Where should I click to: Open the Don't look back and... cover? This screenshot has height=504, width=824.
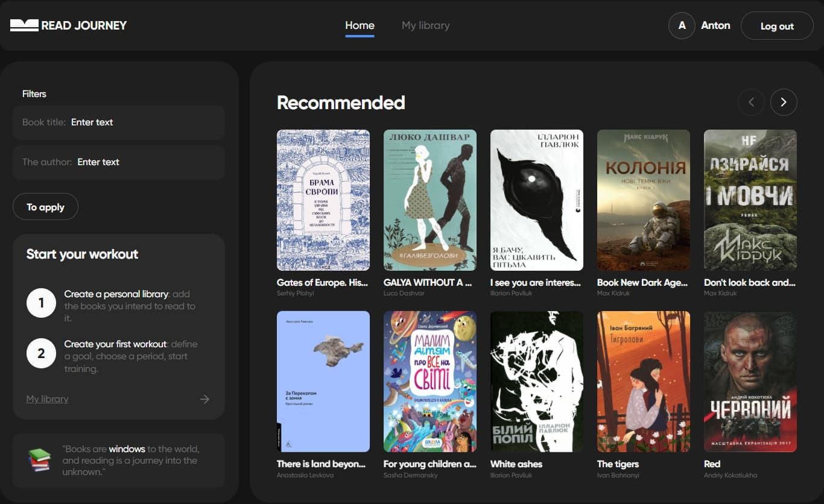(x=750, y=200)
